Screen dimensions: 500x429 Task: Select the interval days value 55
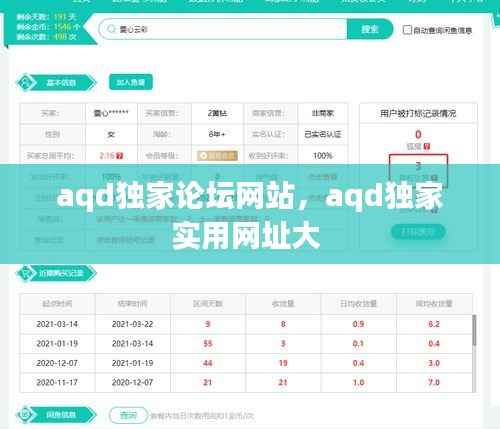[208, 344]
